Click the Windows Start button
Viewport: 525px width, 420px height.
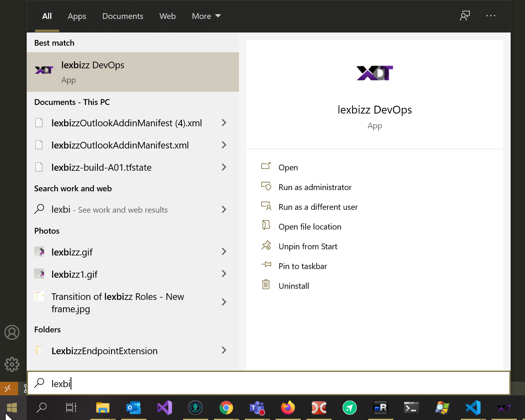[x=12, y=408]
